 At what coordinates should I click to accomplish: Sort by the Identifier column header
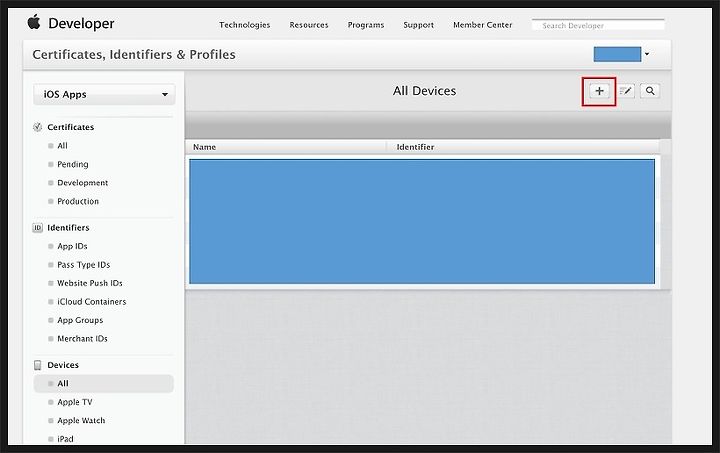416,147
